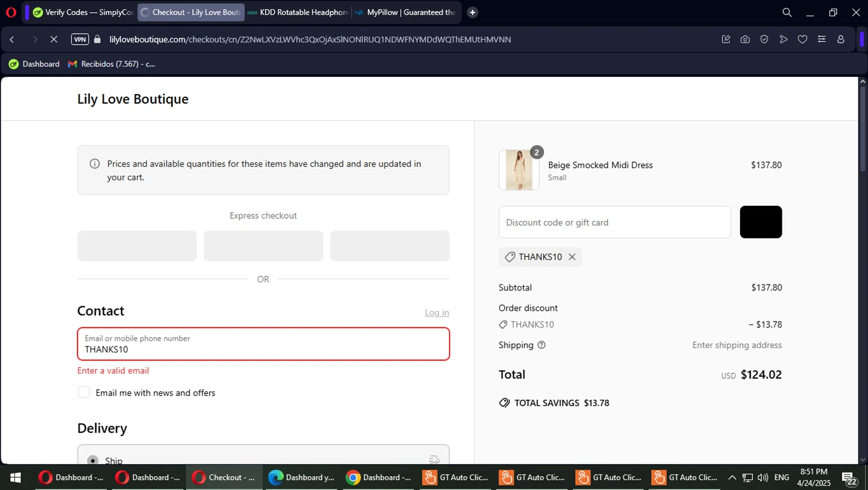Stop page loading with the X icon
The image size is (868, 490).
click(53, 39)
